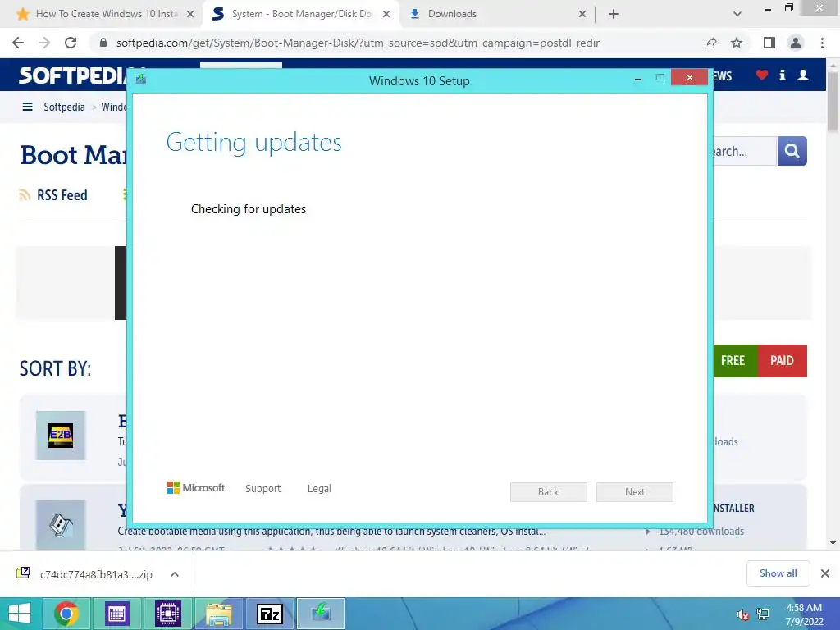The height and width of the screenshot is (630, 840).
Task: Expand the zip download options chevron
Action: point(175,574)
